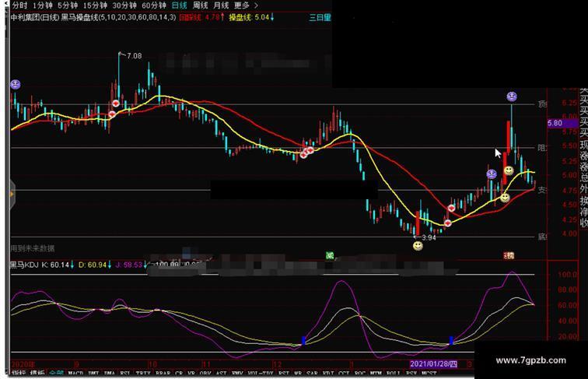Screen dimensions: 588x379
Task: Click the 2021/01/28/四 date marker
Action: point(433,363)
